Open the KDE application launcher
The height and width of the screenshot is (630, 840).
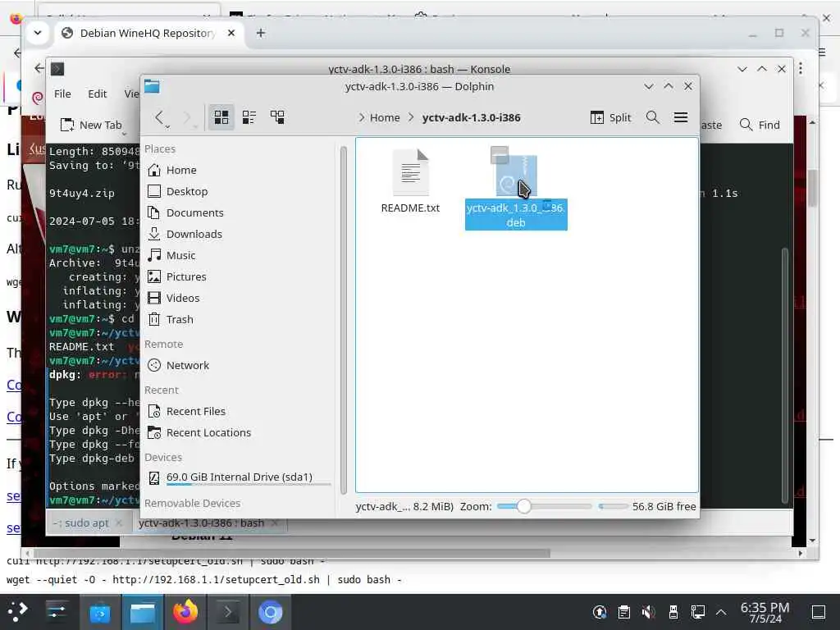18,612
